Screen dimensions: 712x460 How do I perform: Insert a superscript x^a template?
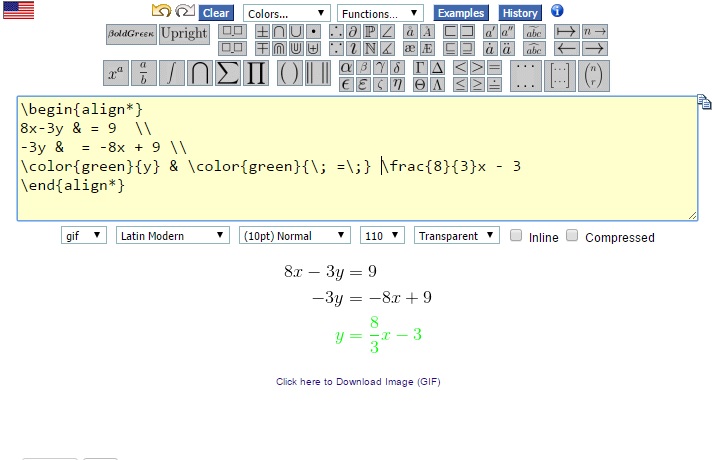[x=116, y=73]
